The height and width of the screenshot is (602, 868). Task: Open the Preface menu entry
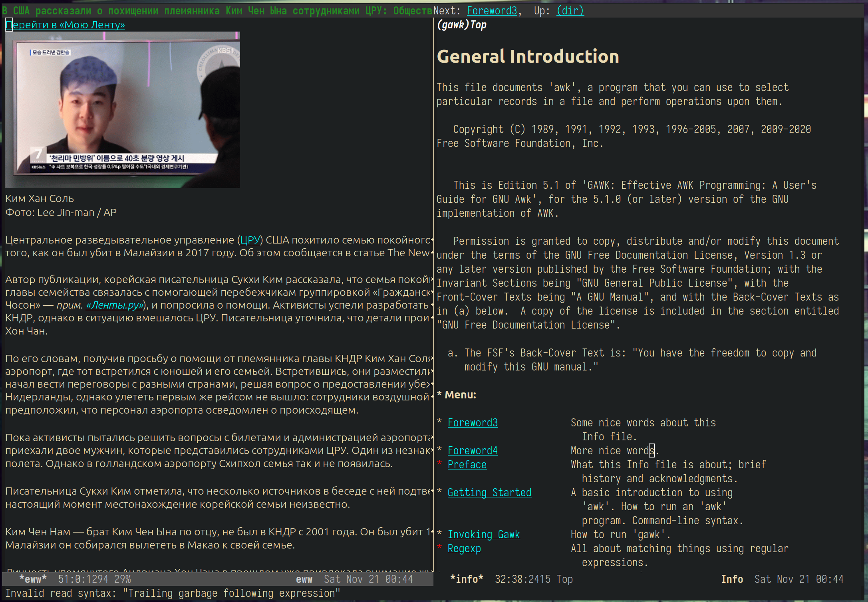tap(467, 465)
